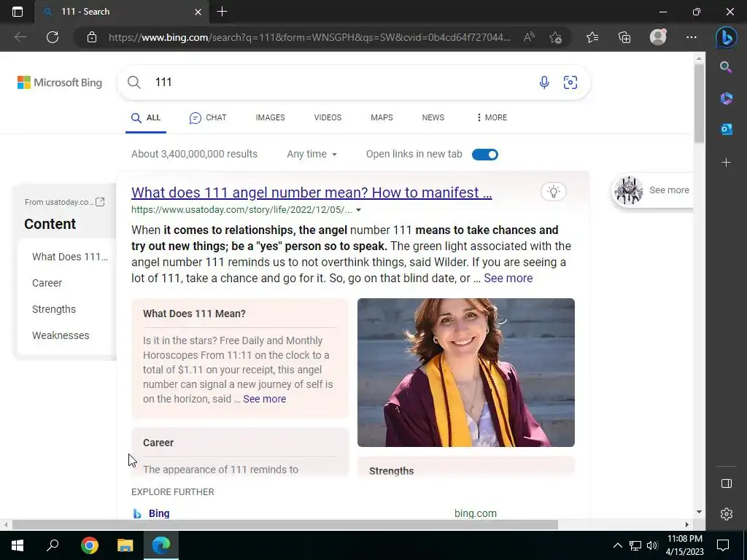The height and width of the screenshot is (560, 747).
Task: Click the lightbulb feedback icon
Action: click(554, 192)
